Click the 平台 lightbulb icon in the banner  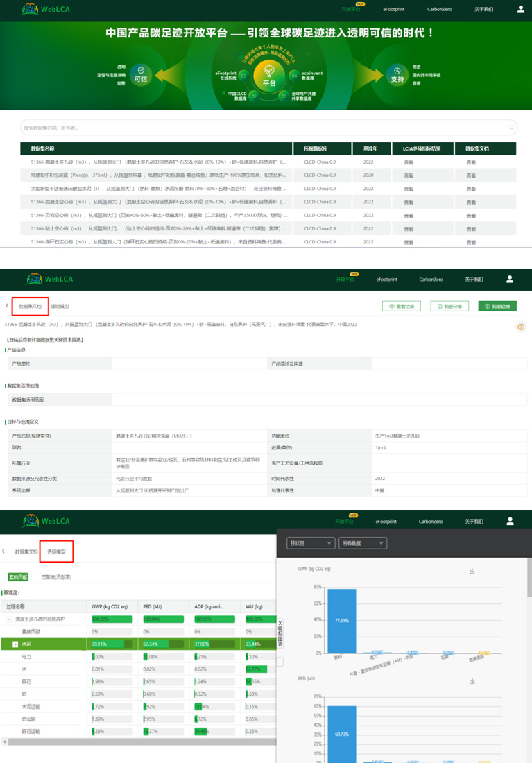point(269,76)
